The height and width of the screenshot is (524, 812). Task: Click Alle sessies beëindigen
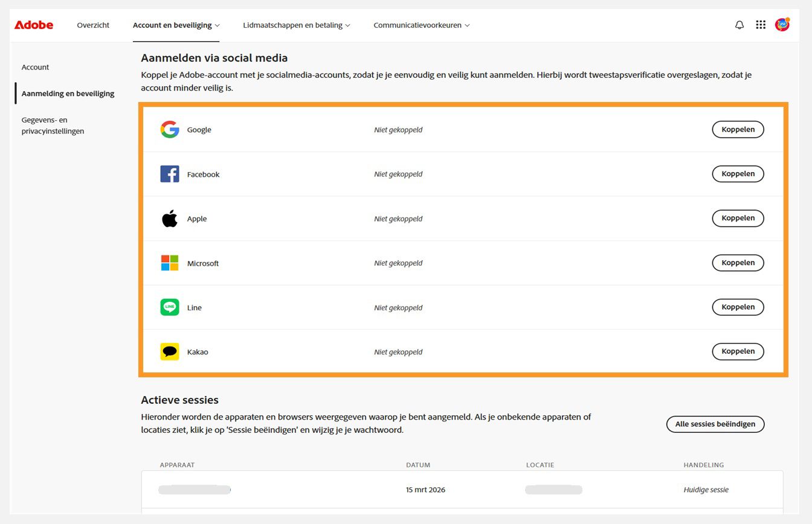[x=715, y=424]
